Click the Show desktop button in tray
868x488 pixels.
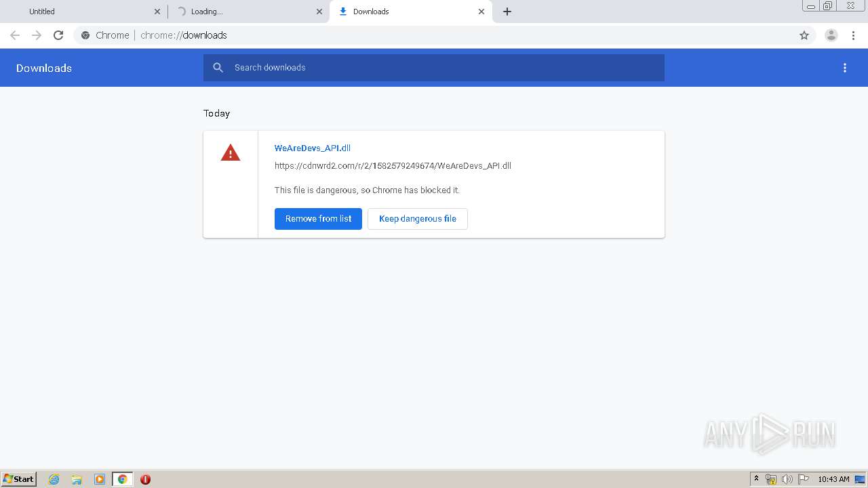pyautogui.click(x=860, y=479)
